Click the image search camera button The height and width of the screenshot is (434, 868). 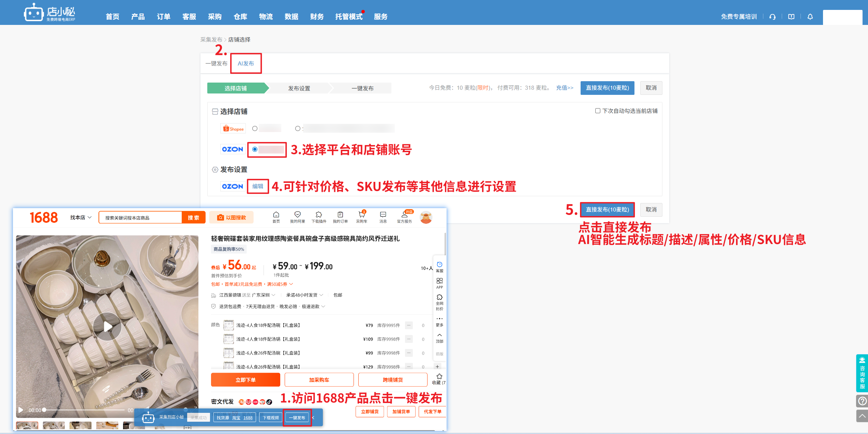(x=231, y=217)
